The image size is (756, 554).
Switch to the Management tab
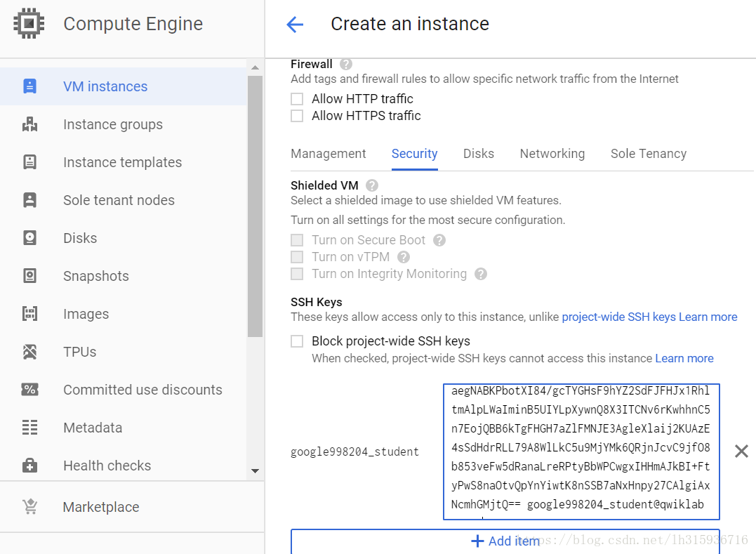point(329,154)
